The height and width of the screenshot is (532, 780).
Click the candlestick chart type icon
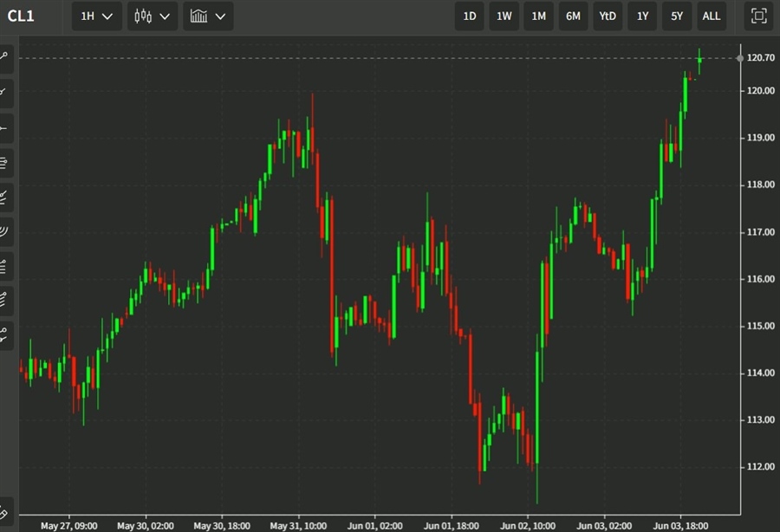point(144,16)
